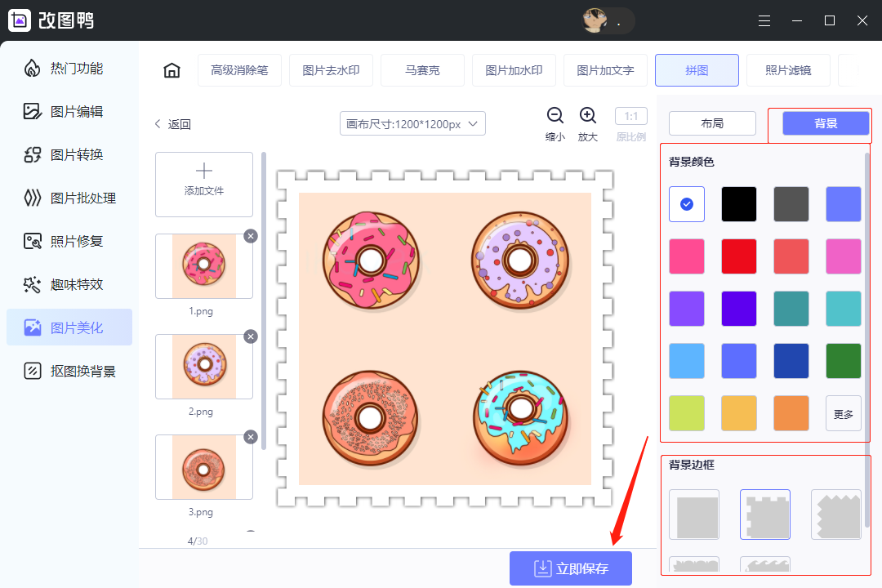
Task: Remove 1.png with its close icon
Action: point(251,236)
